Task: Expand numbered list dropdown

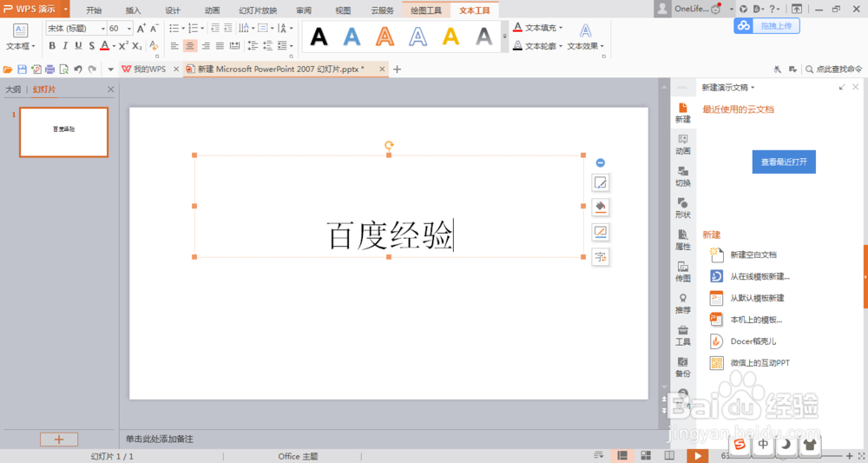Action: coord(202,29)
